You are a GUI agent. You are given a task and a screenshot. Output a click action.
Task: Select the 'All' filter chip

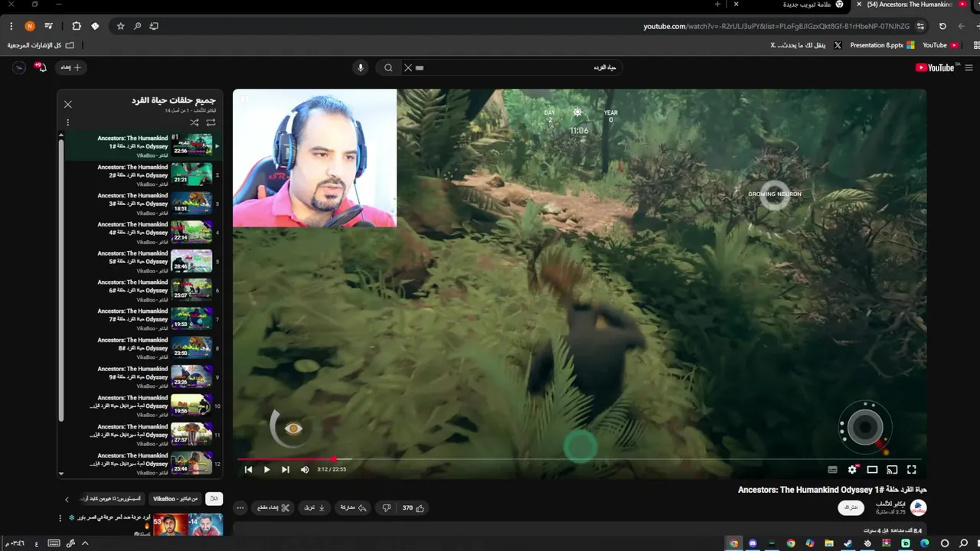(214, 499)
